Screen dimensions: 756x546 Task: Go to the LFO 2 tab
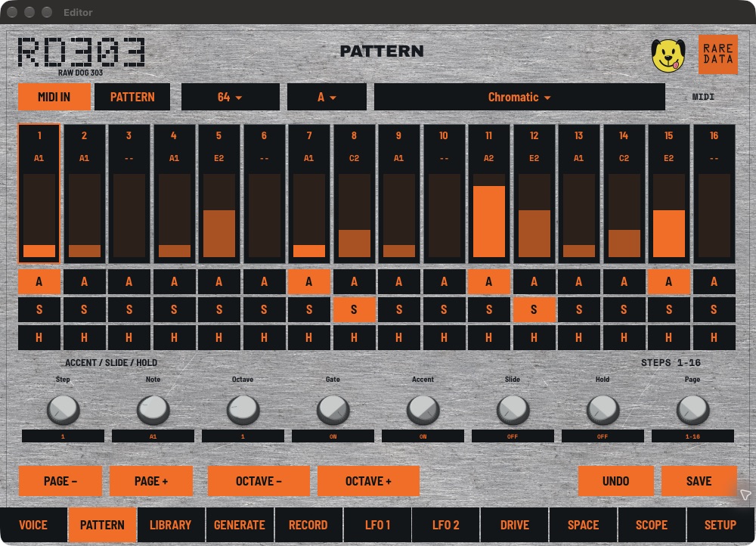coord(445,525)
